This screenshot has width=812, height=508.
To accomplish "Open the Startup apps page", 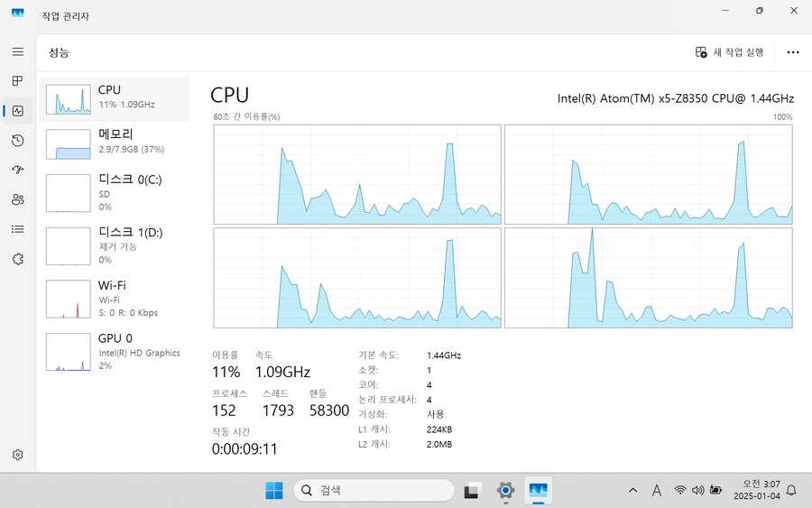I will [x=17, y=170].
